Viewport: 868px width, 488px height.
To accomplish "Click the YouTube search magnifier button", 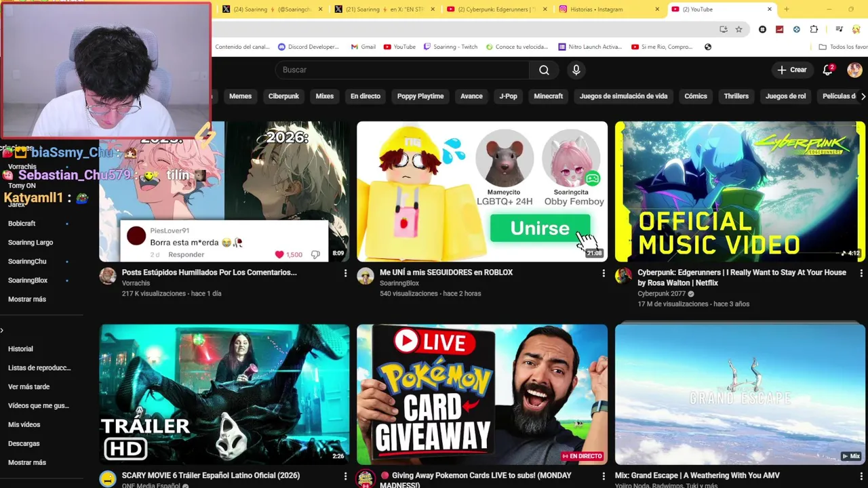I will 544,70.
